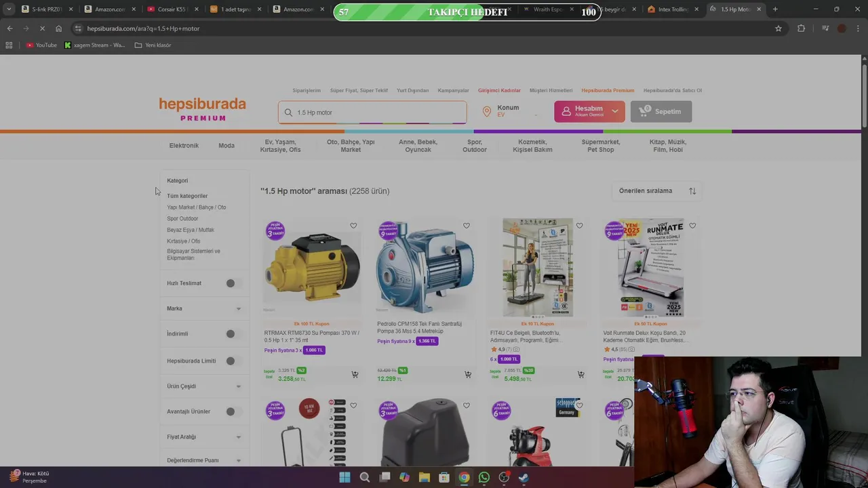Click Hepsiburada'da Satıcı Ol link
Image resolution: width=868 pixels, height=488 pixels.
point(673,90)
